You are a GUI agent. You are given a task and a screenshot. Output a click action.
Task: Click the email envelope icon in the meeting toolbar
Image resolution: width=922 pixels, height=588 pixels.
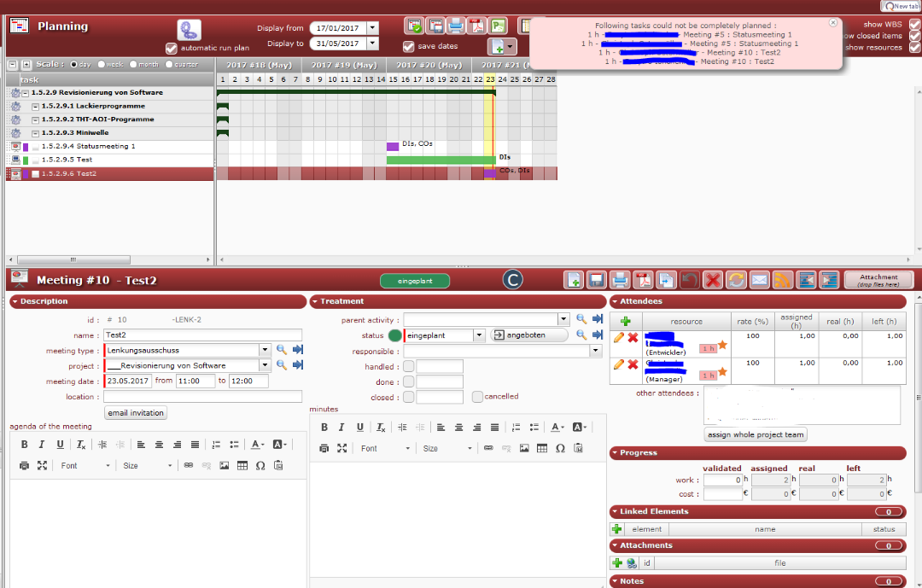tap(759, 280)
